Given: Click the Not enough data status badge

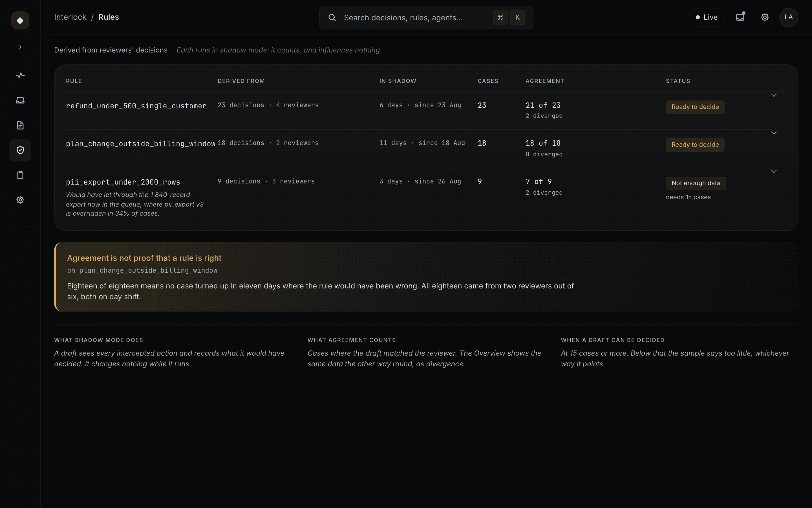Looking at the screenshot, I should pyautogui.click(x=696, y=183).
